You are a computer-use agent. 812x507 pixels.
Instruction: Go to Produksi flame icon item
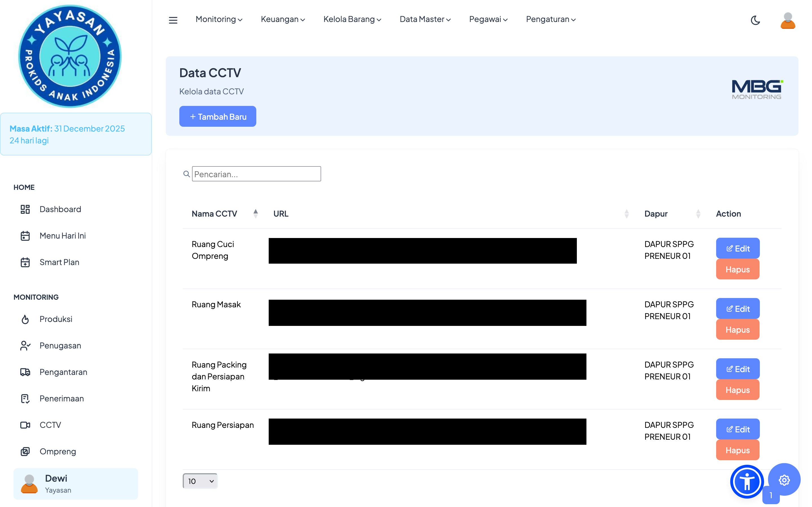[x=56, y=319]
